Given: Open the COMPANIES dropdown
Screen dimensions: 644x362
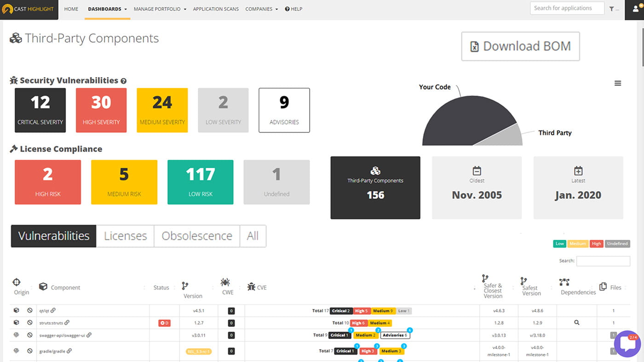Looking at the screenshot, I should click(261, 9).
